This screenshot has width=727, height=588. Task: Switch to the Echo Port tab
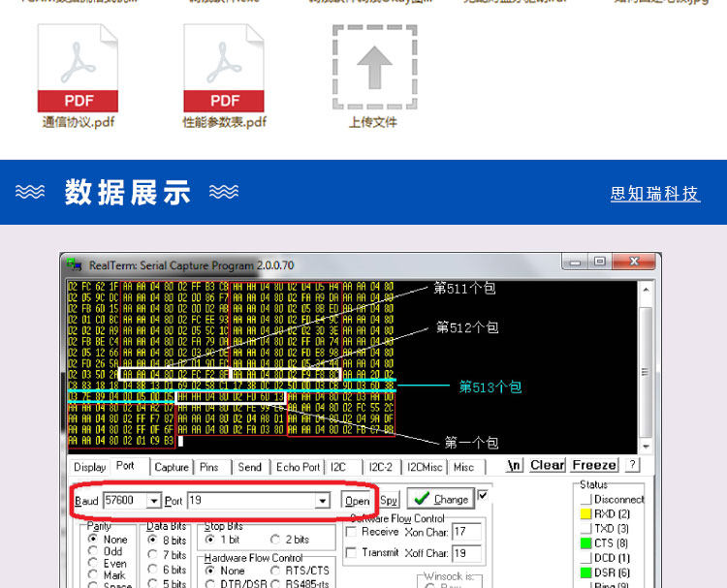click(298, 467)
